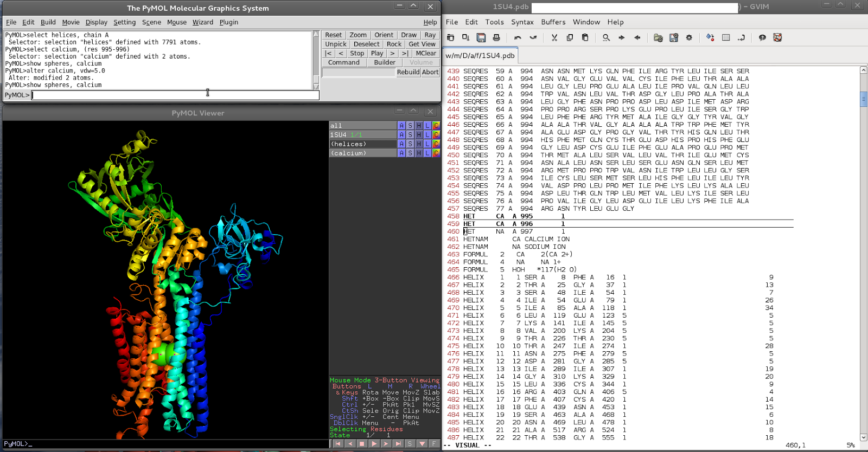Select the 1SU4.pdb tab in GVIM

pos(480,55)
